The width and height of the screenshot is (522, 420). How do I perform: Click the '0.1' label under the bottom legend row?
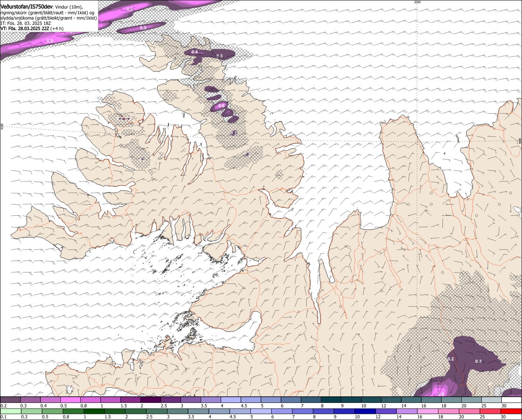(x=3, y=417)
